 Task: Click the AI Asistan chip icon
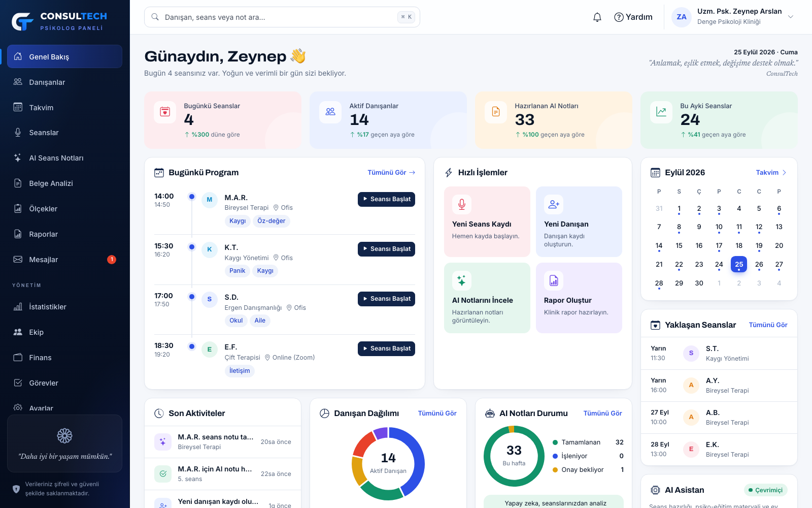pyautogui.click(x=656, y=490)
